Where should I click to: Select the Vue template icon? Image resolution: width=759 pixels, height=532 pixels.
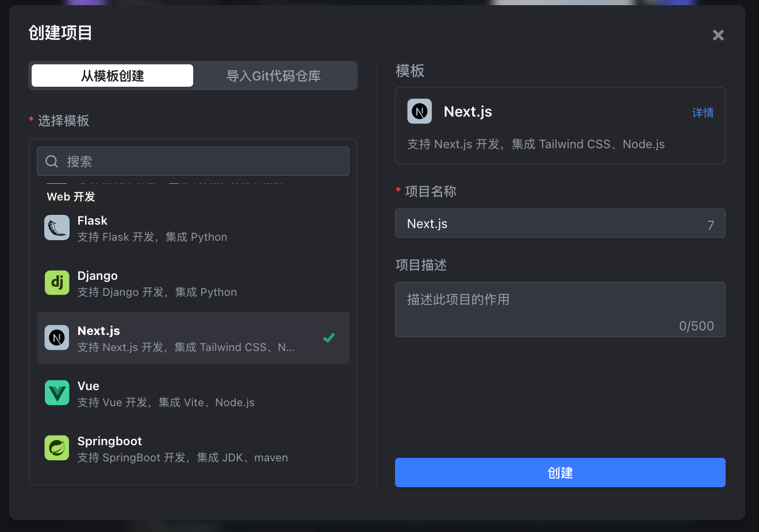coord(56,392)
